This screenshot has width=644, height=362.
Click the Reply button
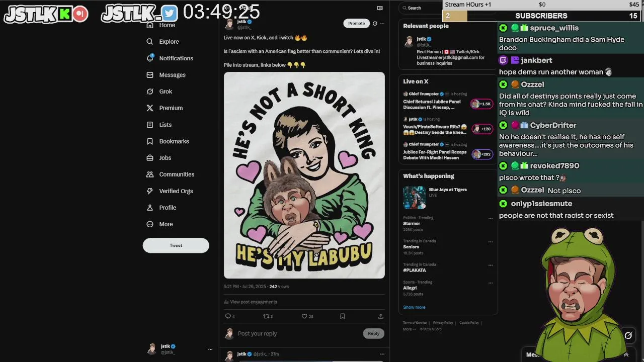pyautogui.click(x=373, y=333)
